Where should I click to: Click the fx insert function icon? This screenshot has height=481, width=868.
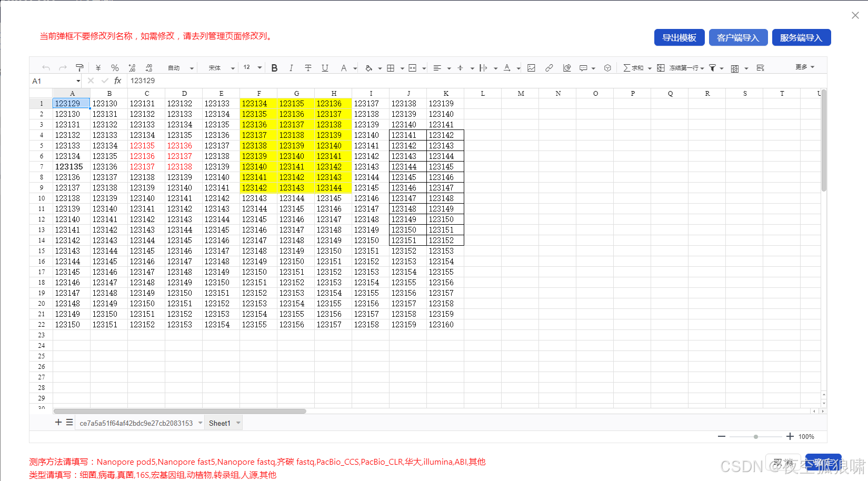(118, 81)
